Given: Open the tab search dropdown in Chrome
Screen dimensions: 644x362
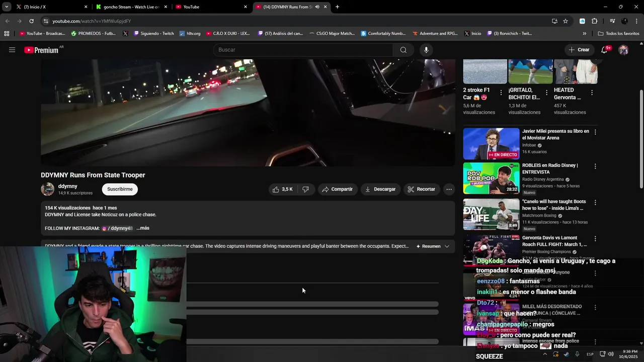Looking at the screenshot, I should [x=7, y=7].
